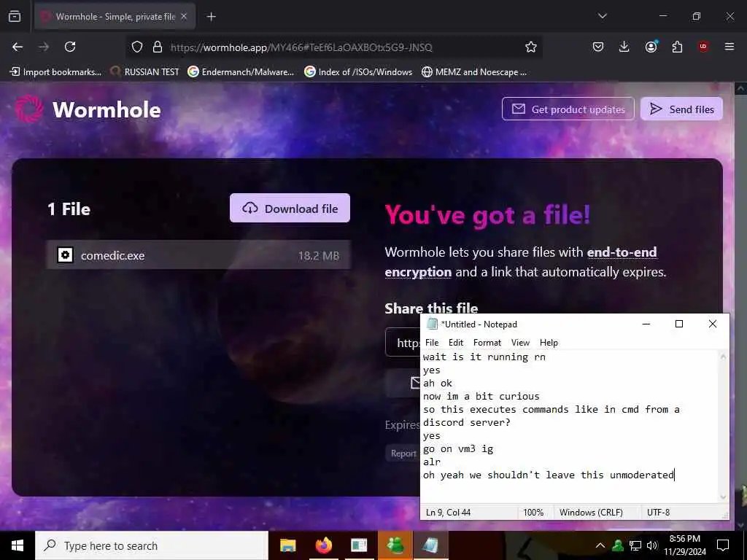Expand the hidden system tray icons chevron
747x560 pixels.
[x=600, y=545]
